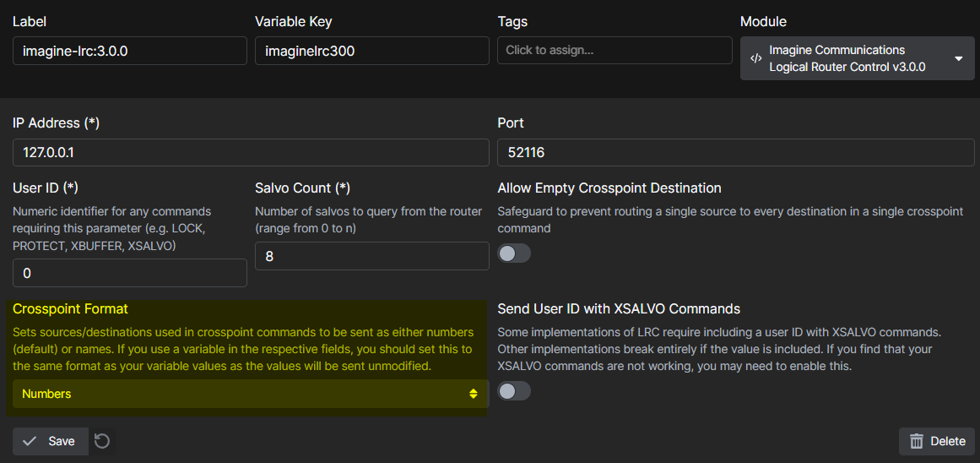Edit the Salvo Count field value 8
This screenshot has width=980, height=463.
(372, 256)
